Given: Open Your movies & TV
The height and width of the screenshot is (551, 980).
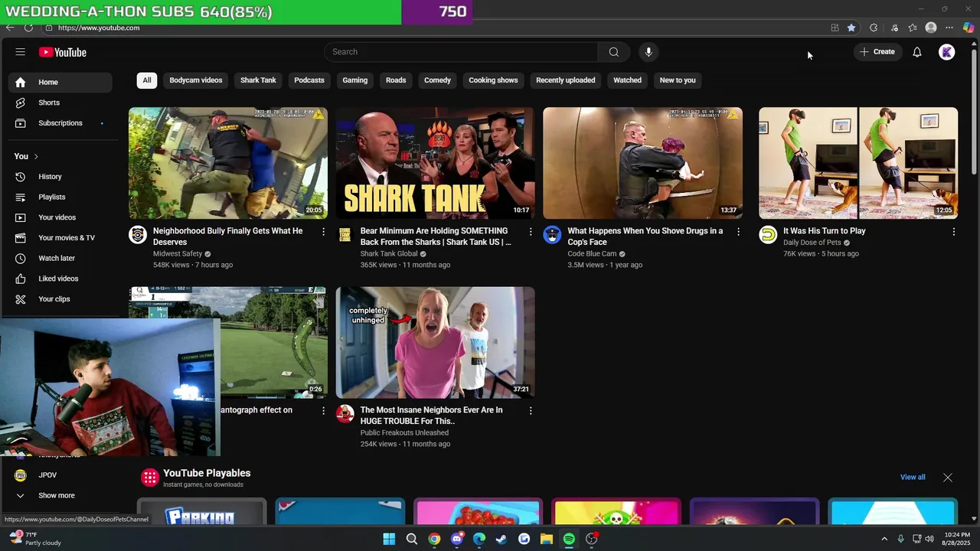Looking at the screenshot, I should tap(60, 238).
